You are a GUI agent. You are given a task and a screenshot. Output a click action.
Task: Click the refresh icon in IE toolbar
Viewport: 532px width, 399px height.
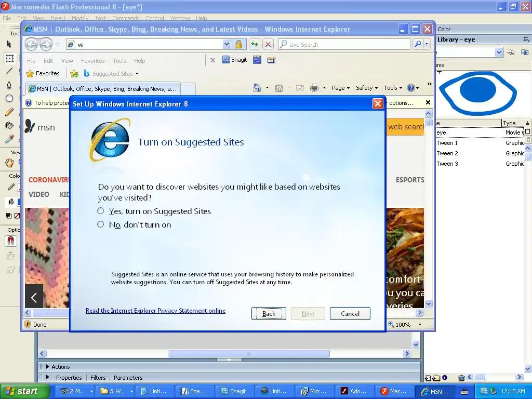pyautogui.click(x=255, y=44)
